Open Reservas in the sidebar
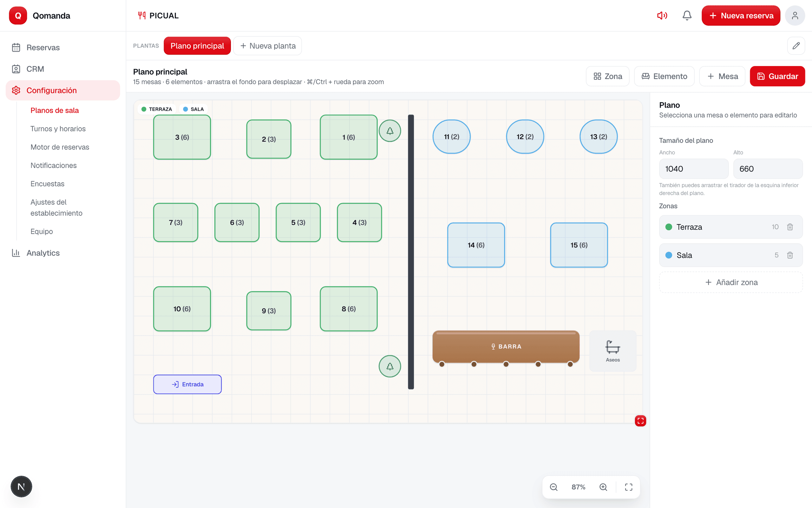This screenshot has height=508, width=812. (63, 47)
